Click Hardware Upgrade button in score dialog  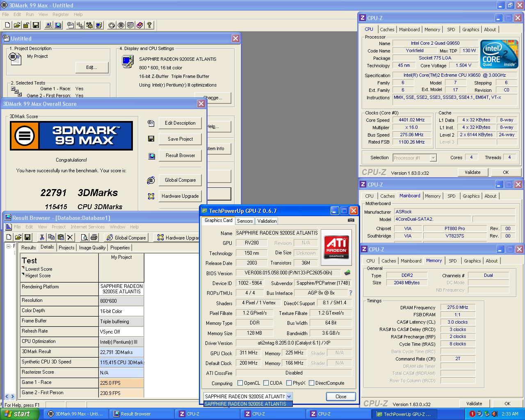pos(180,196)
